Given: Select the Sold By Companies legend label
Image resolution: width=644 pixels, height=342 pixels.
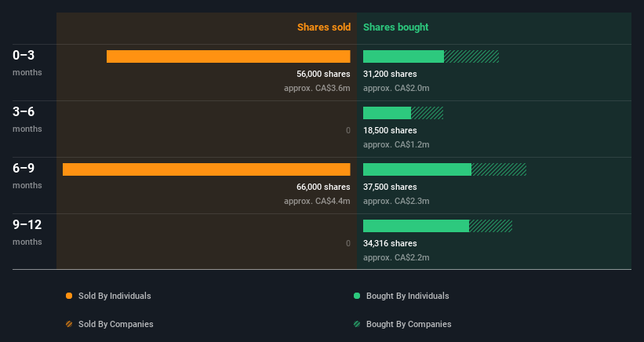Looking at the screenshot, I should click(116, 324).
